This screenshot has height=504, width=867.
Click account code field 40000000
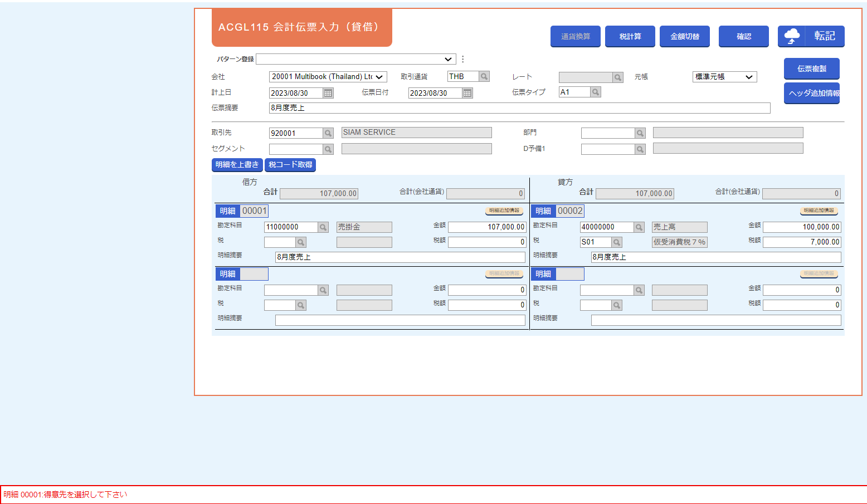coord(607,227)
